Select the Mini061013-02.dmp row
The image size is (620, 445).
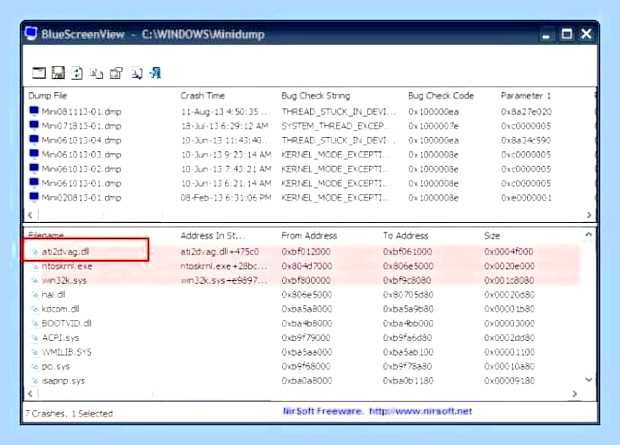pyautogui.click(x=310, y=169)
